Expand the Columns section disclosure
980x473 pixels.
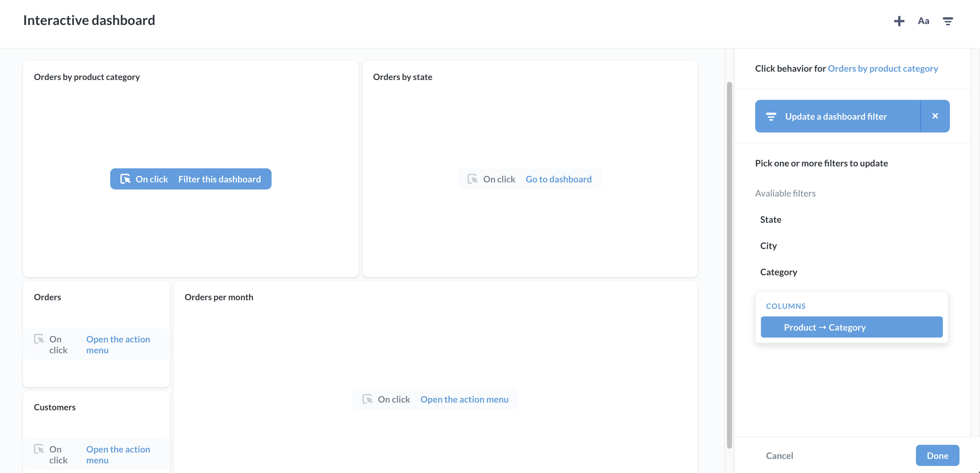[x=786, y=306]
